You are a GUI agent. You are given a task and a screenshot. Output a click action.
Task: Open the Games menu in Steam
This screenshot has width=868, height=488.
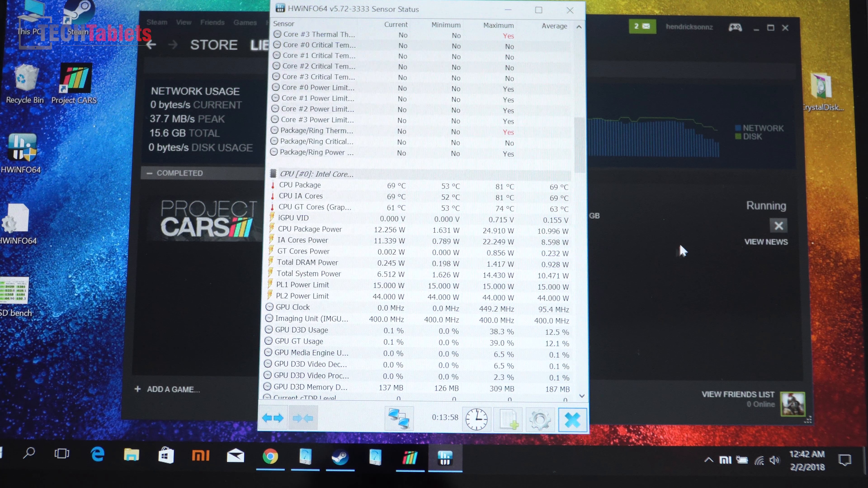click(245, 23)
